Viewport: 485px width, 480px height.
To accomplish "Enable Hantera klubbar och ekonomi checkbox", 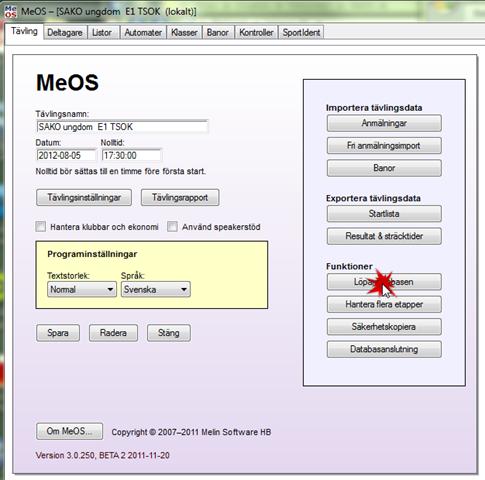I will [x=41, y=227].
